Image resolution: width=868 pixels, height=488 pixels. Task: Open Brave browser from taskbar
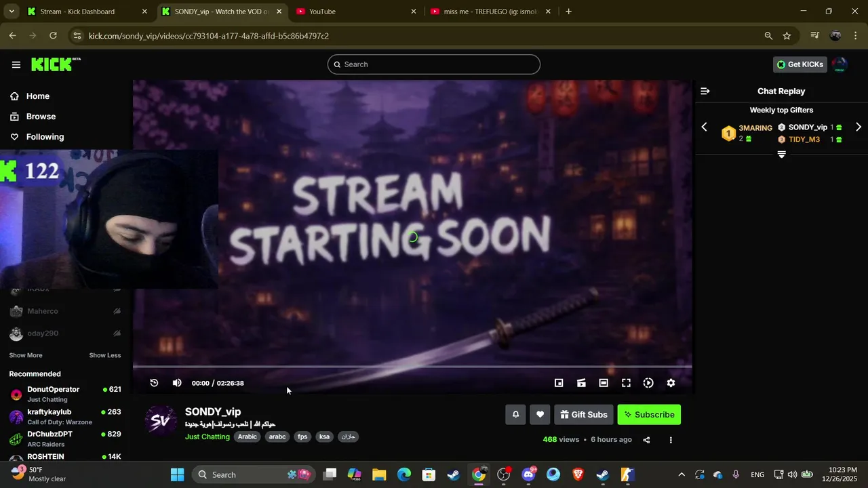click(x=578, y=474)
